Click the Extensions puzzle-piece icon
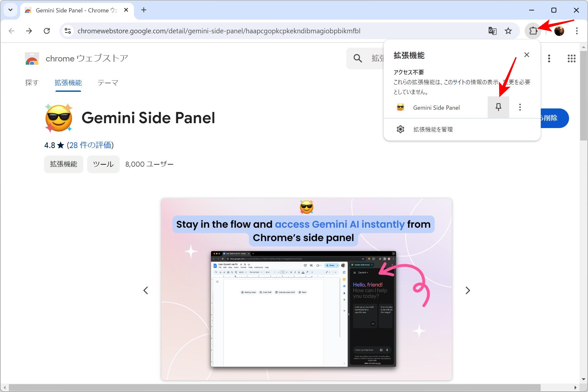 click(533, 31)
